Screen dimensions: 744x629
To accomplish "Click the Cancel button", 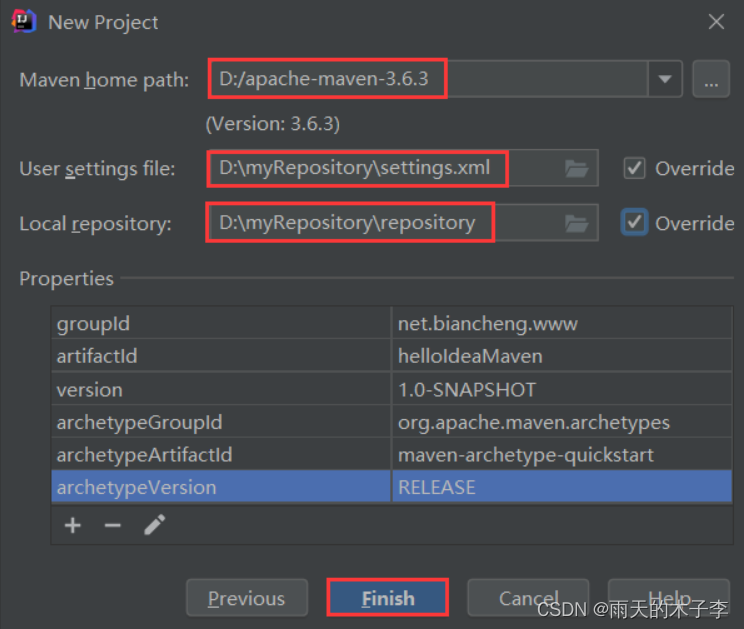I will (528, 598).
